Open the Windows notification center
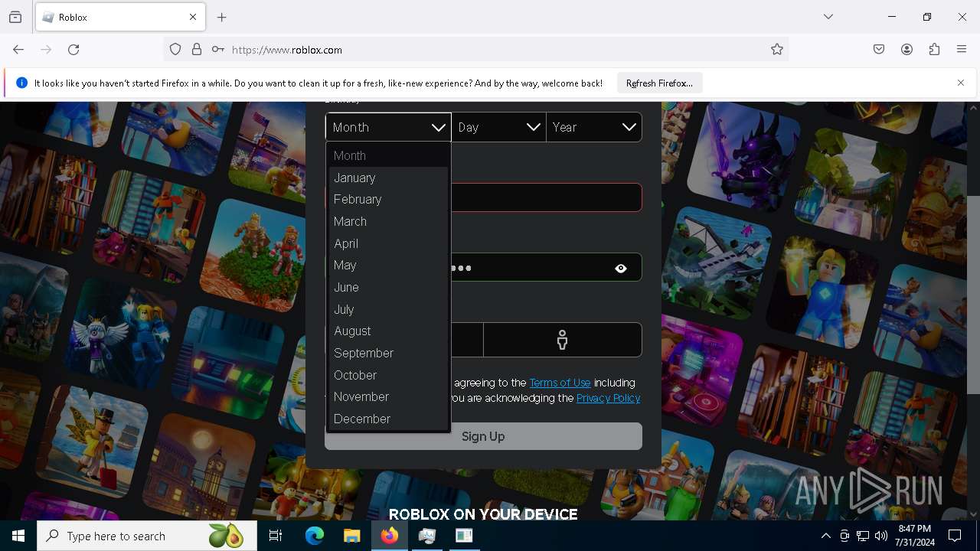980x551 pixels. click(955, 536)
